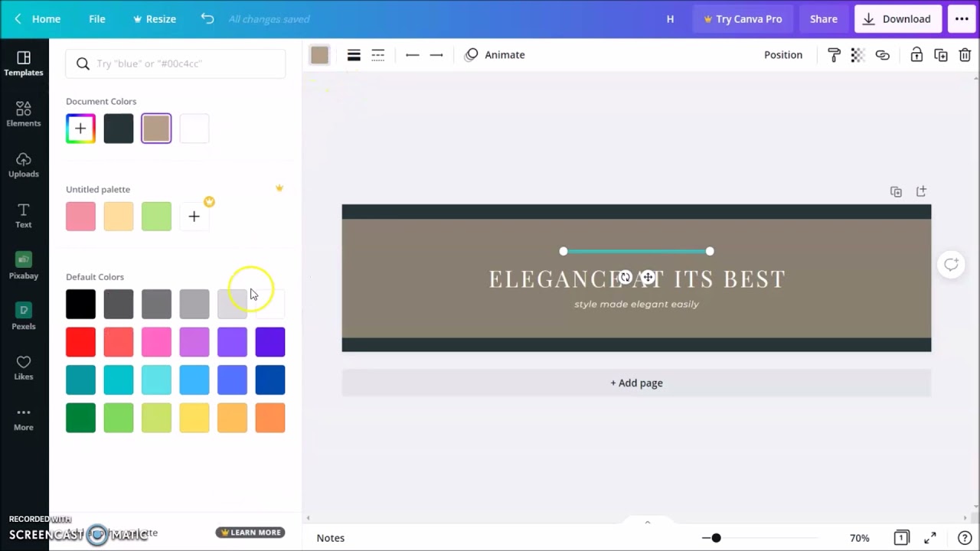Screen dimensions: 980x551
Task: Click the color search input field
Action: [175, 64]
